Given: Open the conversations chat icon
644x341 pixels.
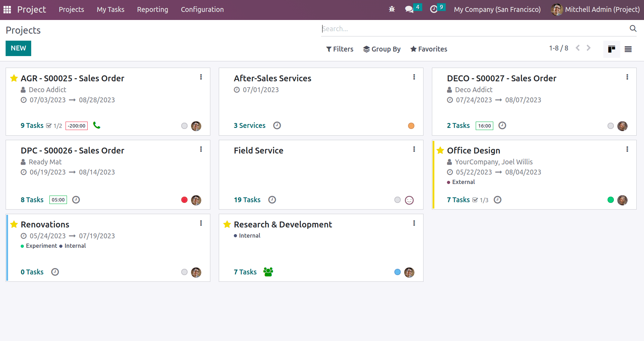Looking at the screenshot, I should click(409, 9).
